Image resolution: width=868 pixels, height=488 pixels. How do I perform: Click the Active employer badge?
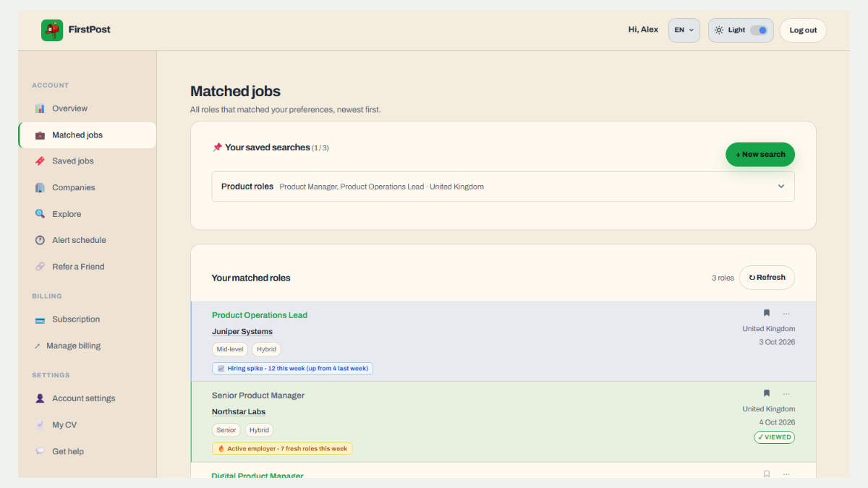click(x=282, y=449)
